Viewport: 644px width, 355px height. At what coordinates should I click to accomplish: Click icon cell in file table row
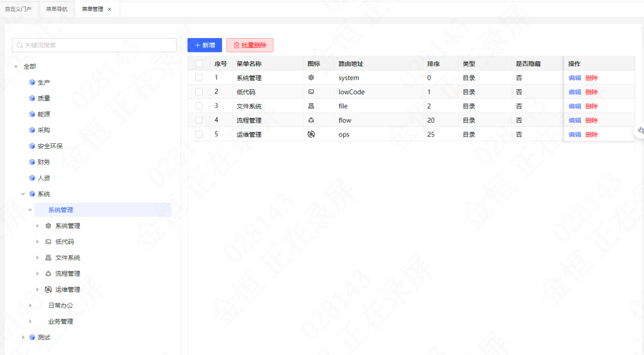pyautogui.click(x=311, y=106)
